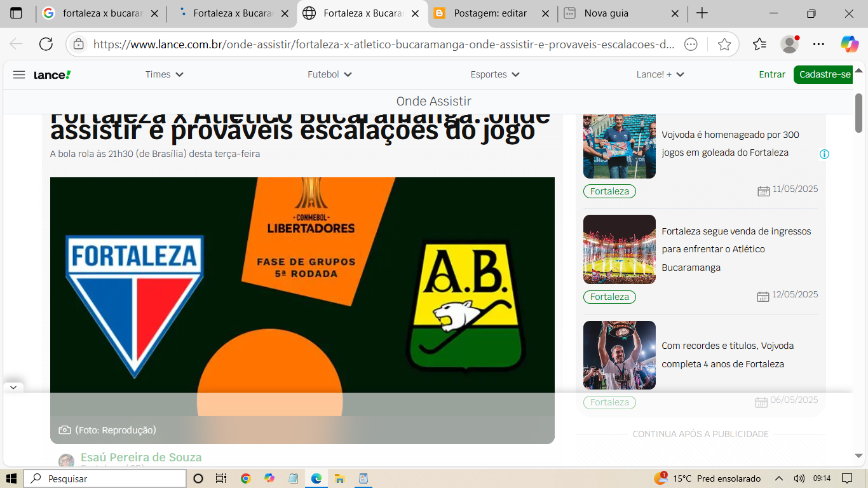Click the ad info icon beside Vojvoda article

(x=824, y=154)
